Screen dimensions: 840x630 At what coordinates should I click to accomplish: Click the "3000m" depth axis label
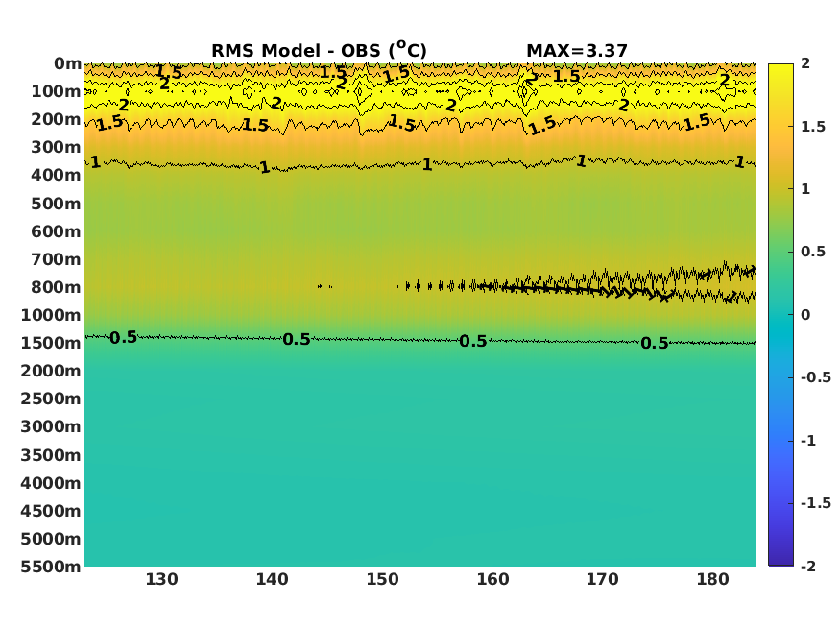[x=51, y=426]
